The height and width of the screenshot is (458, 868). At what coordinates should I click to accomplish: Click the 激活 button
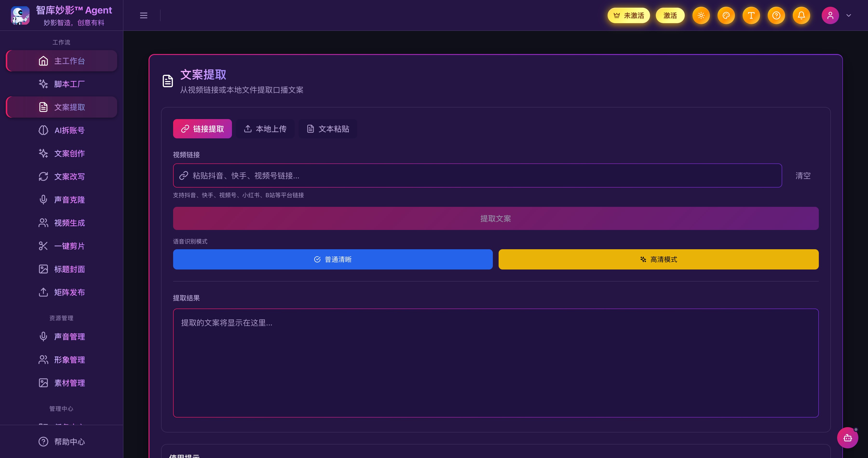(x=670, y=15)
